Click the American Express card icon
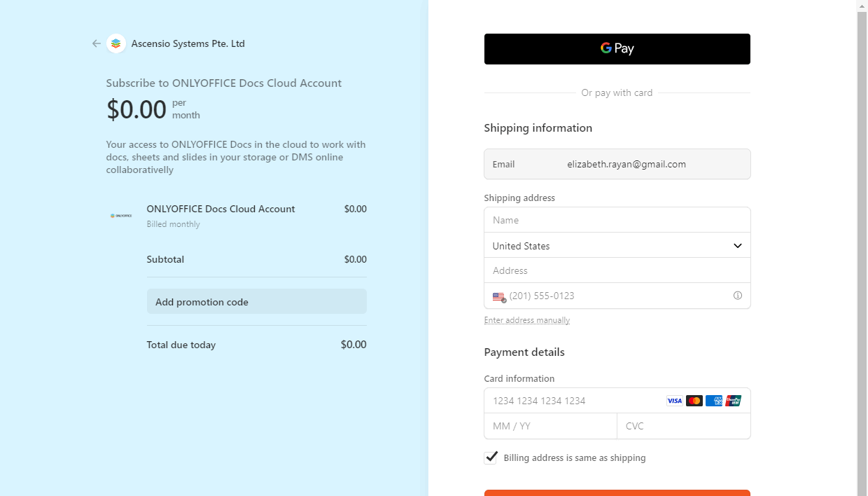This screenshot has height=496, width=868. 713,400
